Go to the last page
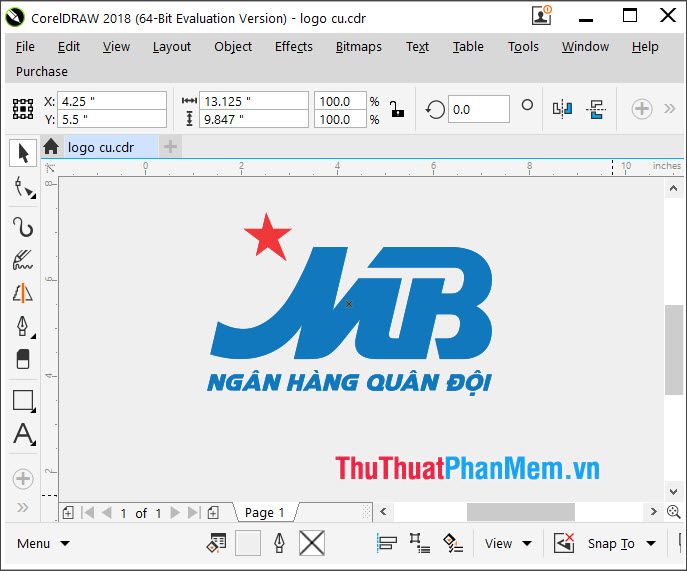This screenshot has width=687, height=571. [x=193, y=512]
